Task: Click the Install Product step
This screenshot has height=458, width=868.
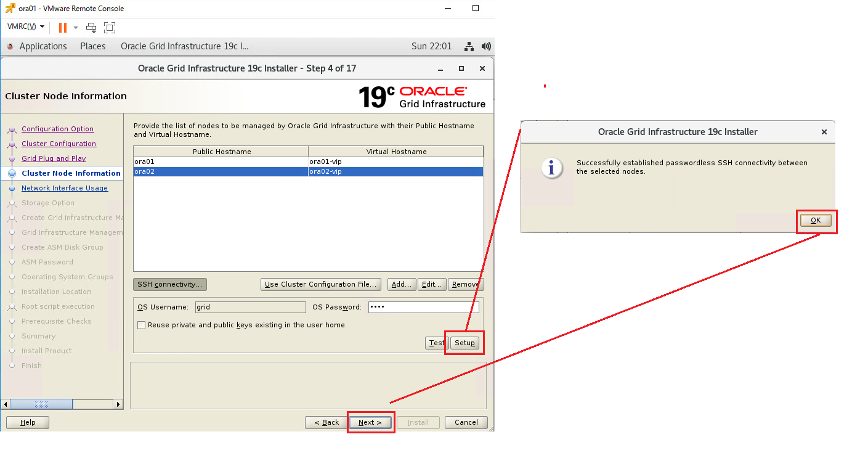Action: [x=47, y=351]
